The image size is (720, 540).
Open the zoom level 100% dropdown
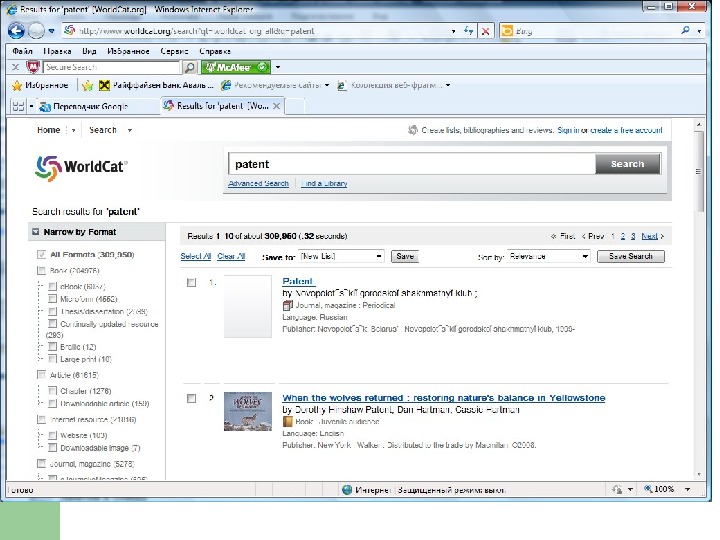tap(688, 489)
